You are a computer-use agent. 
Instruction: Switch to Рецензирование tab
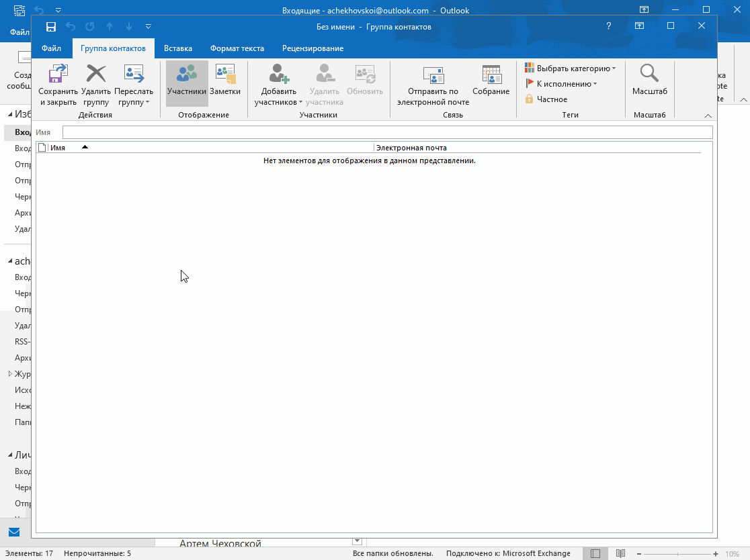pyautogui.click(x=312, y=48)
